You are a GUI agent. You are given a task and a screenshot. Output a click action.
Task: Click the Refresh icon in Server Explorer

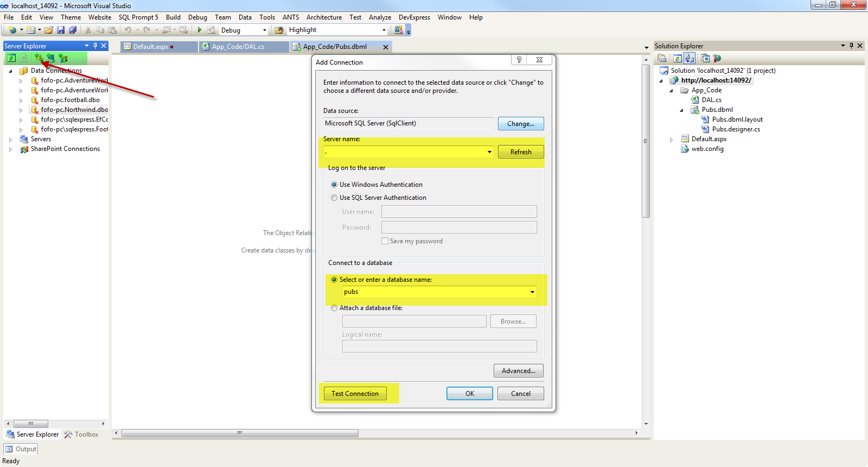pos(11,58)
